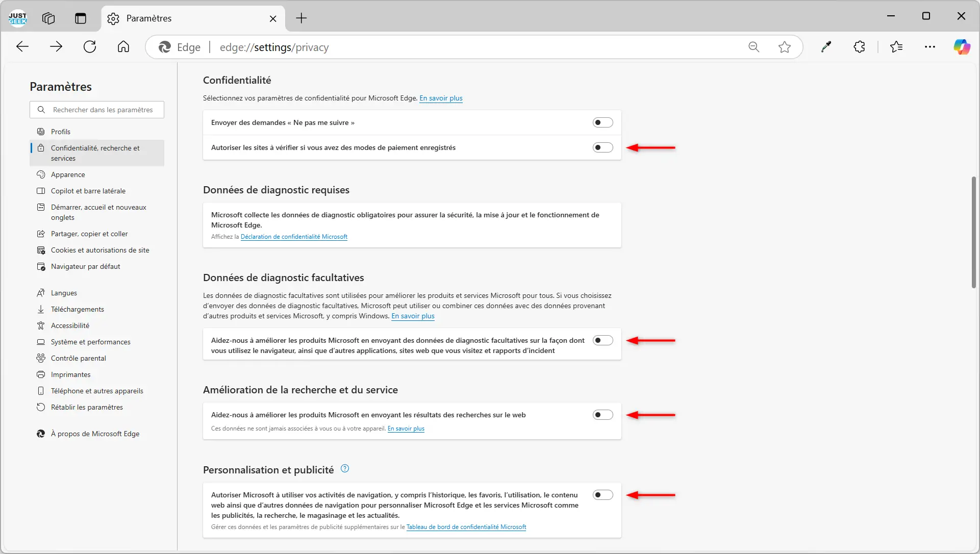This screenshot has width=980, height=554.
Task: Open the tab actions menu icon
Action: (x=81, y=18)
